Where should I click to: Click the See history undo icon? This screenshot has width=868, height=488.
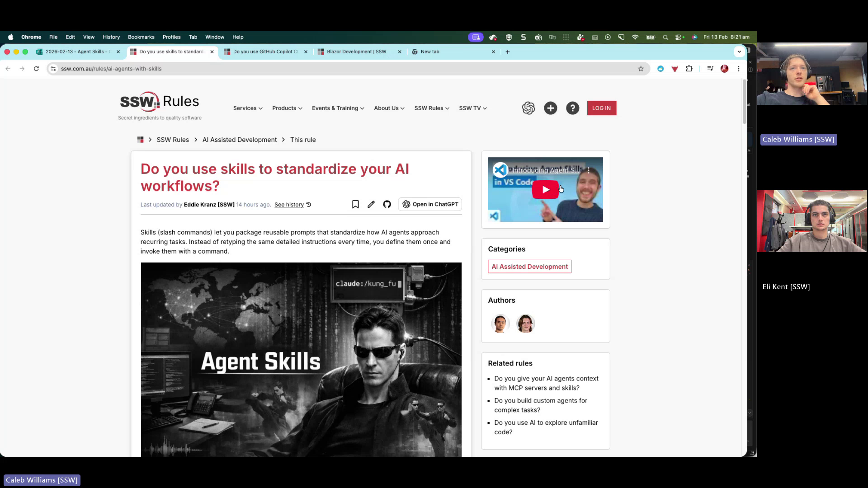(x=308, y=204)
